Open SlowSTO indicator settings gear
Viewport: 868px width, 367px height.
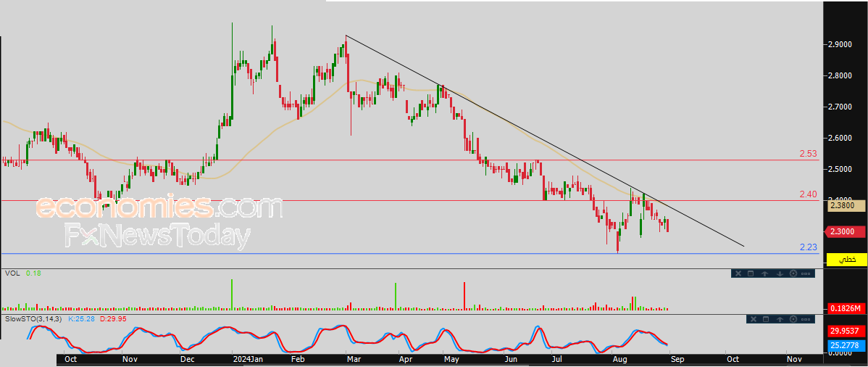coord(793,319)
